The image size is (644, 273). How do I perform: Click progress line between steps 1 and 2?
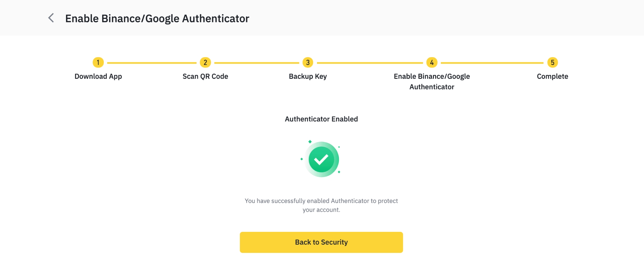[x=152, y=63]
